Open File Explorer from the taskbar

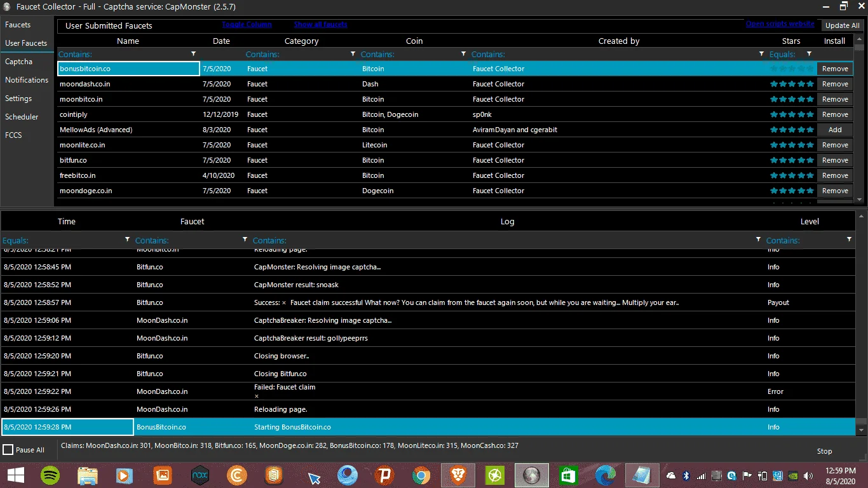point(88,475)
